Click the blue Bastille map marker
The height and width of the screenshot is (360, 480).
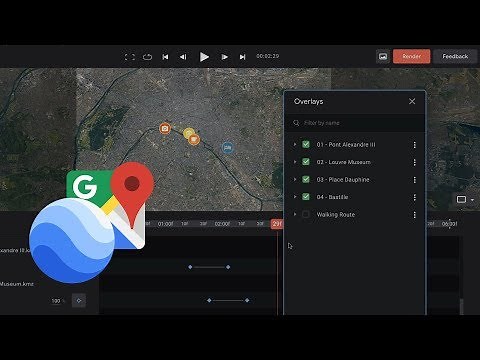point(228,147)
